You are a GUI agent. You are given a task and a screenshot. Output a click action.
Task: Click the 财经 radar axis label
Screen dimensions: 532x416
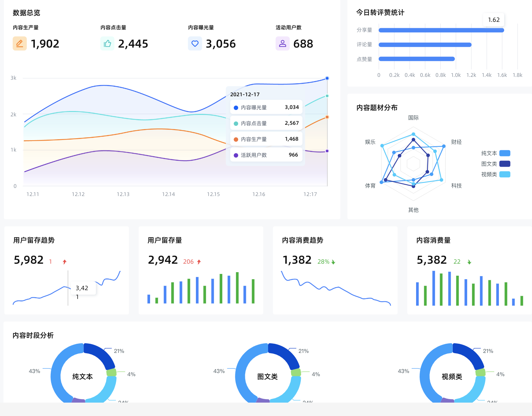[x=456, y=142]
